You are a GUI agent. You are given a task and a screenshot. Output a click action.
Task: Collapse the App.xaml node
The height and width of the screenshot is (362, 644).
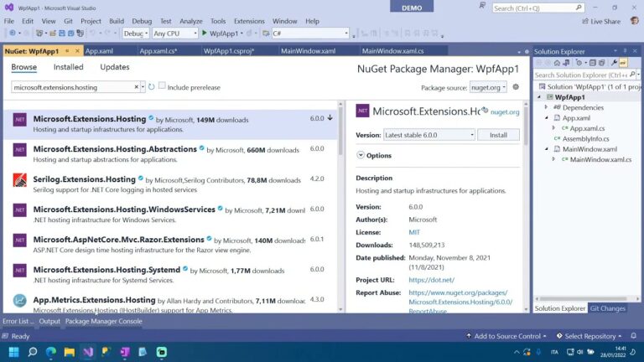546,118
